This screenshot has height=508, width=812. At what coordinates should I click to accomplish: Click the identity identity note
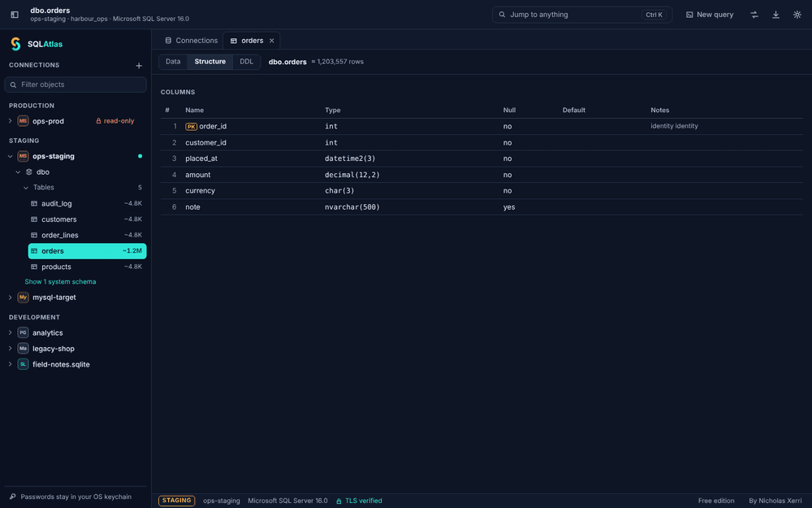click(674, 126)
